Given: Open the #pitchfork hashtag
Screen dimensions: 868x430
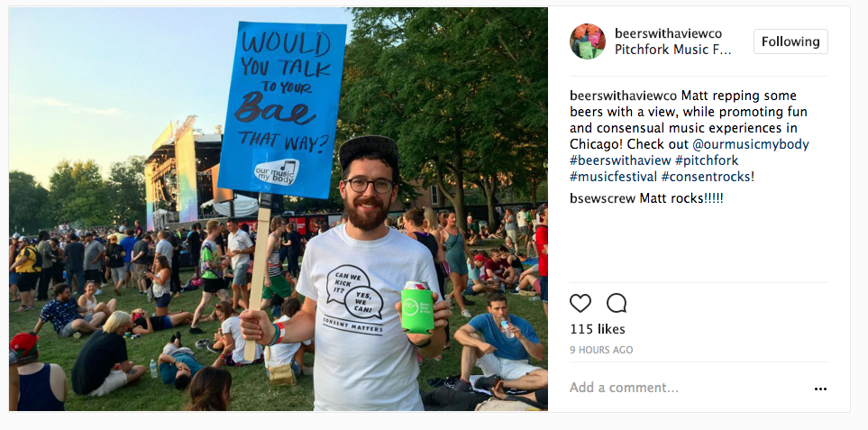Looking at the screenshot, I should tap(707, 160).
